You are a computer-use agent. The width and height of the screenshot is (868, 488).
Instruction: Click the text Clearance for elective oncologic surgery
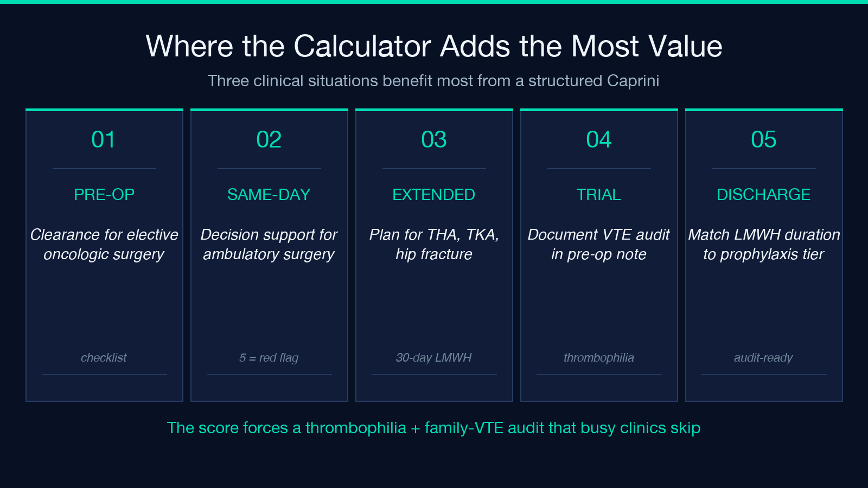point(104,245)
